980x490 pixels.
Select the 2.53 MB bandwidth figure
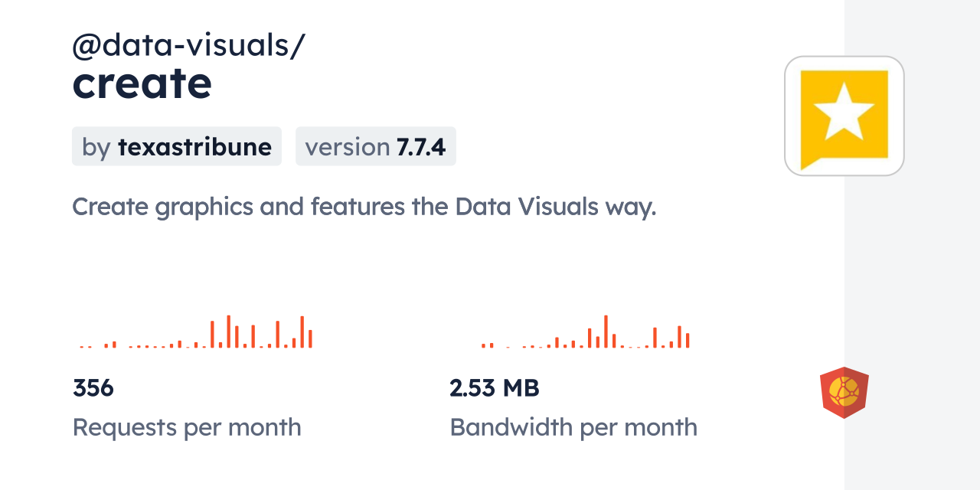(495, 388)
